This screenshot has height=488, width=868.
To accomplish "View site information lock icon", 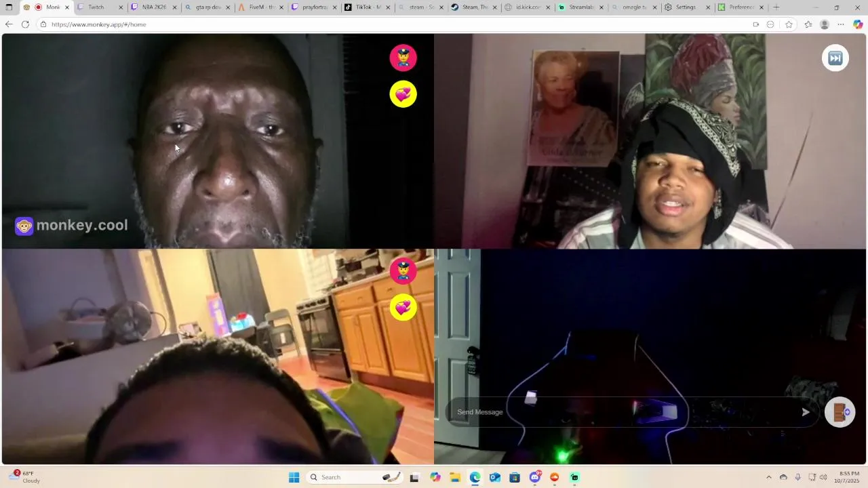I will pyautogui.click(x=43, y=24).
